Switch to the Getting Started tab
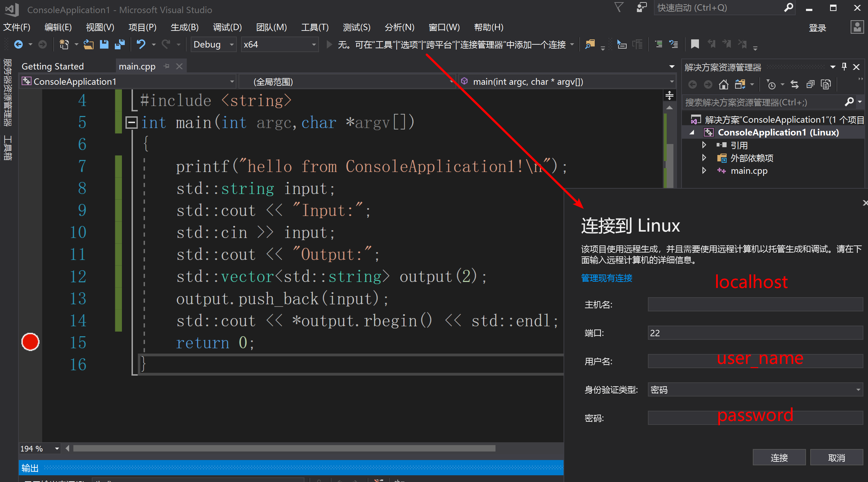Image resolution: width=868 pixels, height=482 pixels. (52, 66)
